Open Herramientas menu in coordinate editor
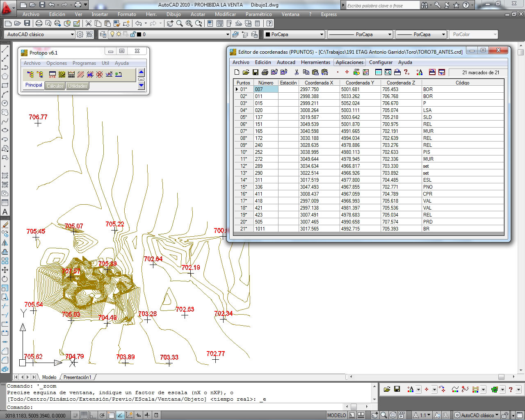525x420 pixels. pos(315,62)
